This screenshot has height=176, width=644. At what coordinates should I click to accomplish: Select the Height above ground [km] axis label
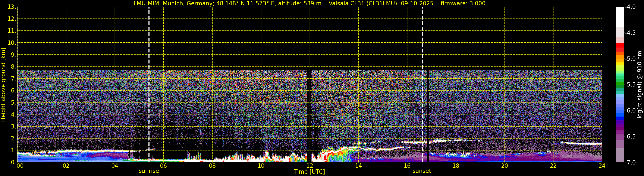coord(3,85)
